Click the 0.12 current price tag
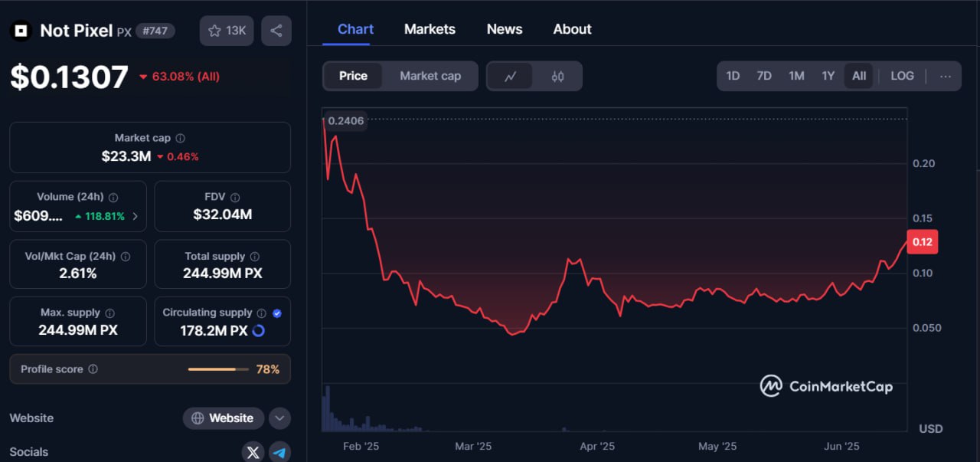Viewport: 980px width, 462px height. pyautogui.click(x=922, y=242)
